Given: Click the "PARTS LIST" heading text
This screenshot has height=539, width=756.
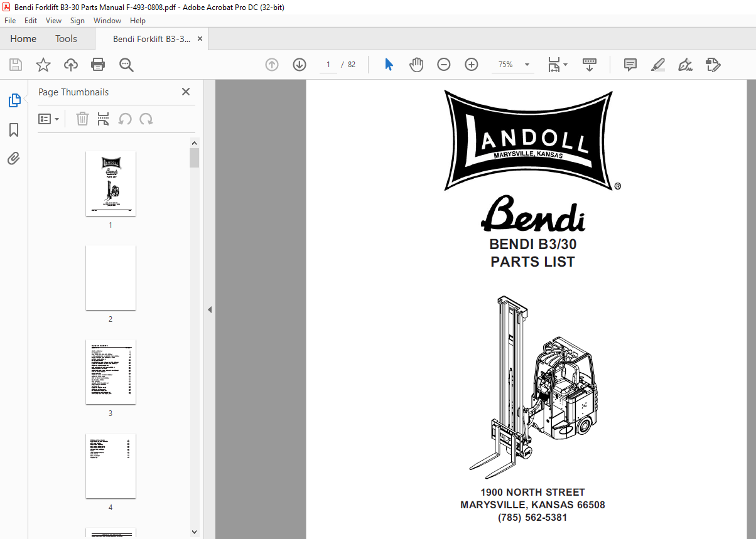Looking at the screenshot, I should pos(532,262).
